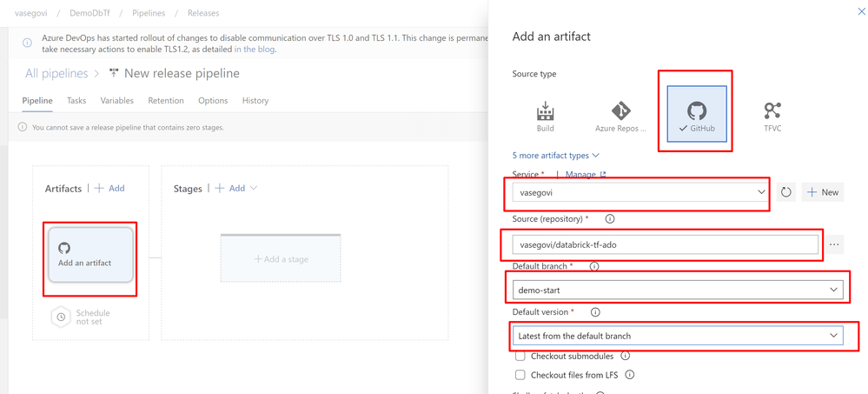Image resolution: width=868 pixels, height=394 pixels.
Task: Open repository browse ellipsis button
Action: 835,244
